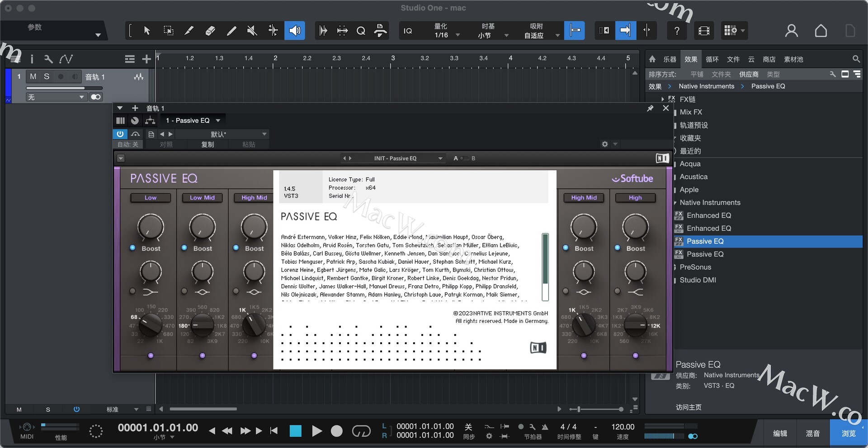Screen dimensions: 868x448
Task: Open the video player icon
Action: click(x=704, y=31)
